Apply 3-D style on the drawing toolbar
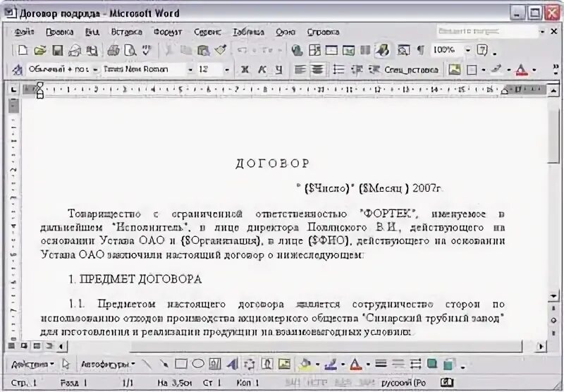564x392 pixels. coord(448,365)
